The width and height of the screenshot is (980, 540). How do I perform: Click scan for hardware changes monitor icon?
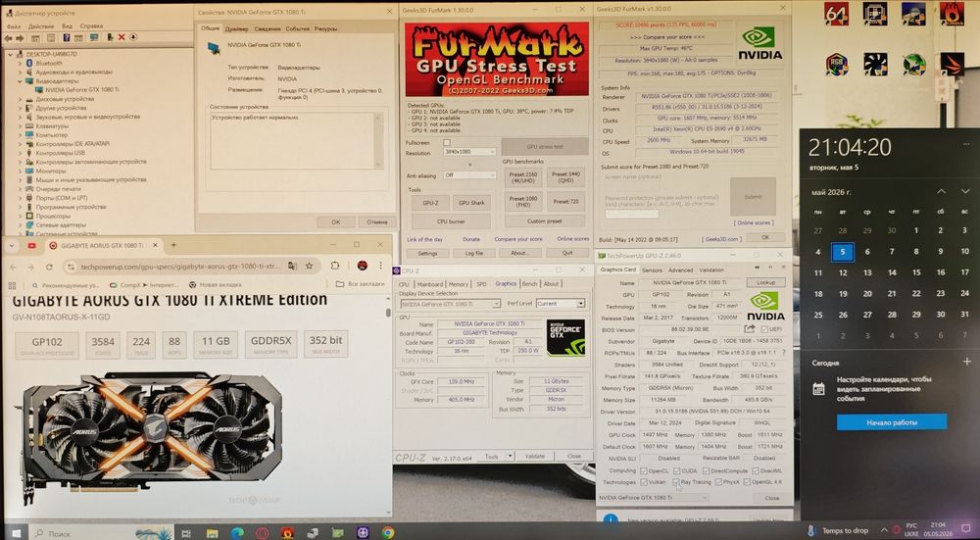click(94, 37)
